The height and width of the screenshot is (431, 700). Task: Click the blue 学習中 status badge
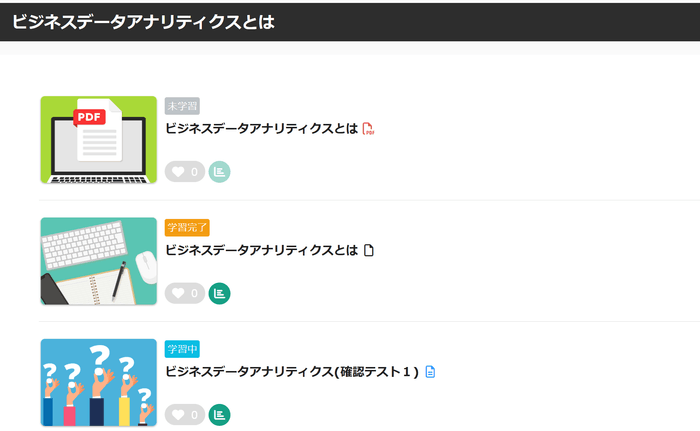(x=182, y=349)
